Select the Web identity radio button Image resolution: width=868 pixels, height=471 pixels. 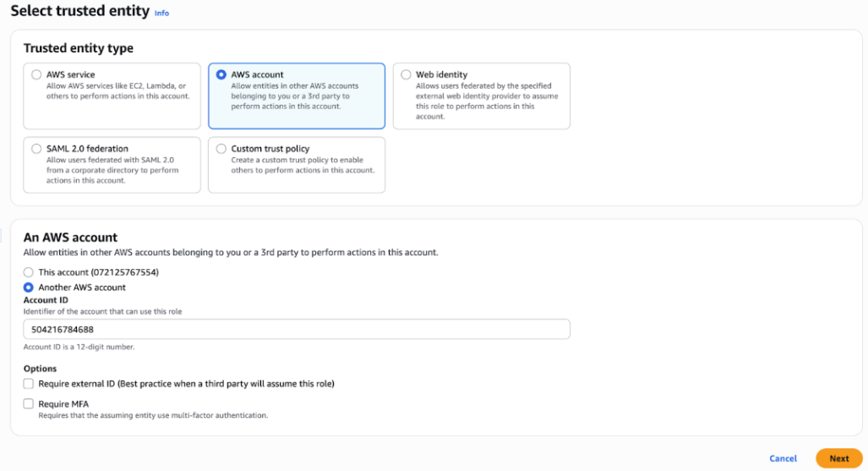tap(407, 74)
